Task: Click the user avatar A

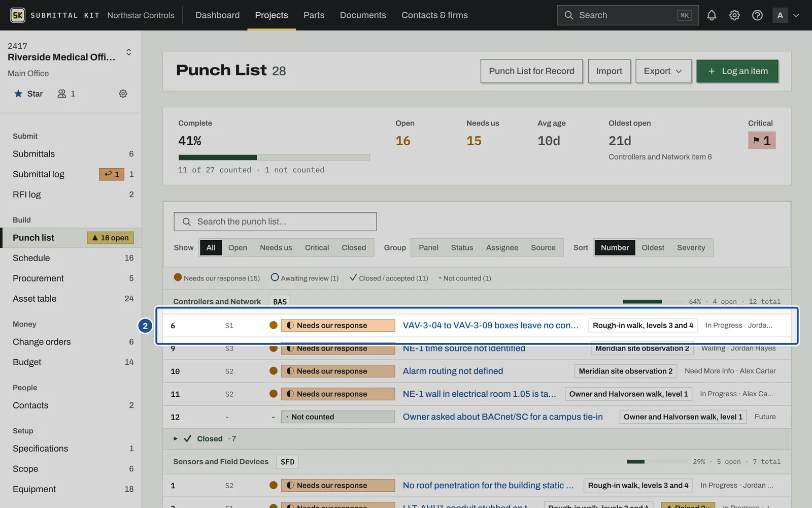Action: tap(780, 15)
